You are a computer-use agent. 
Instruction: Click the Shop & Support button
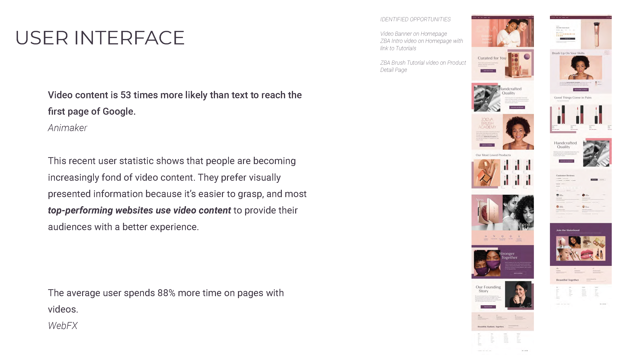(518, 273)
